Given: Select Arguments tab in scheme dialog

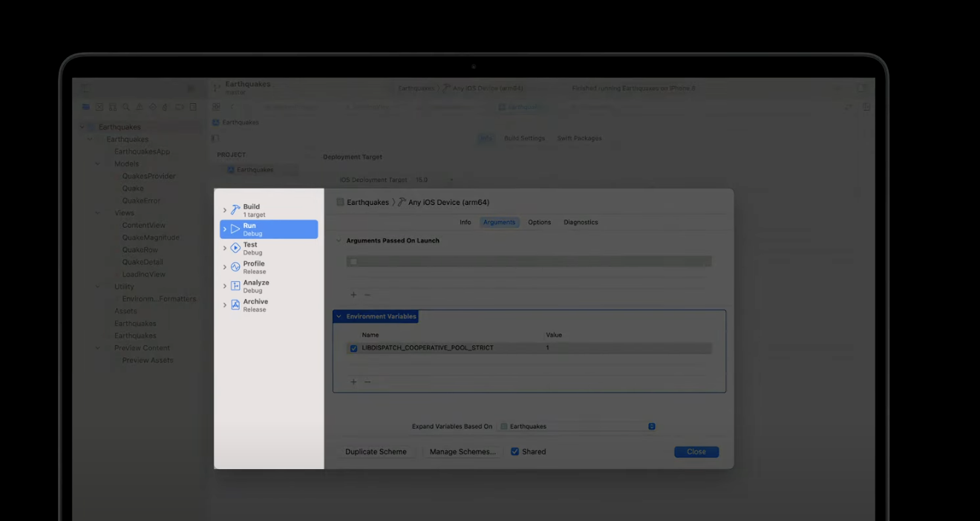Looking at the screenshot, I should (499, 223).
